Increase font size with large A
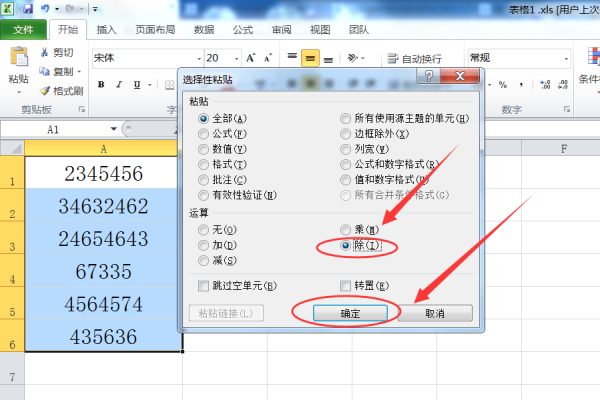Viewport: 600px width, 400px height. pos(251,58)
